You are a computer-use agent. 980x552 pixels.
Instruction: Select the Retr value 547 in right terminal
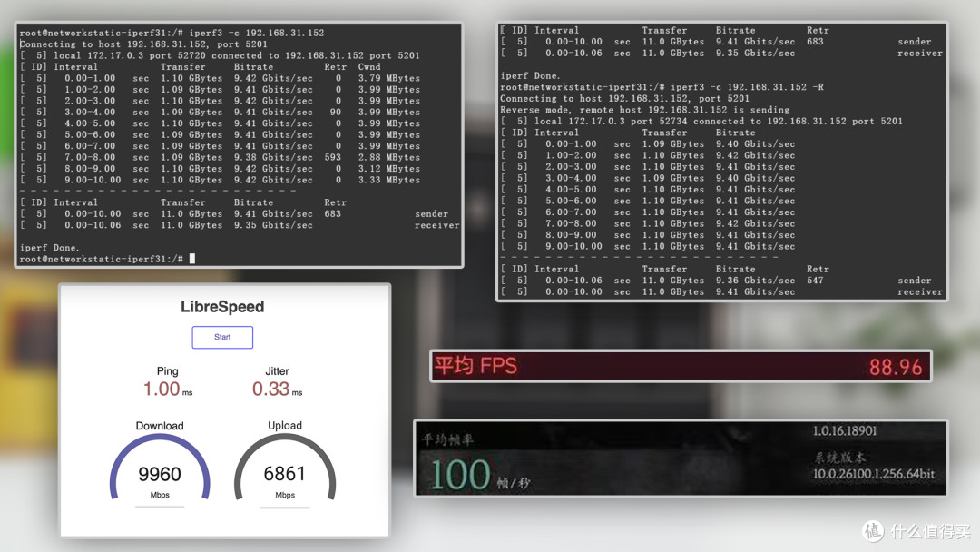coord(815,281)
